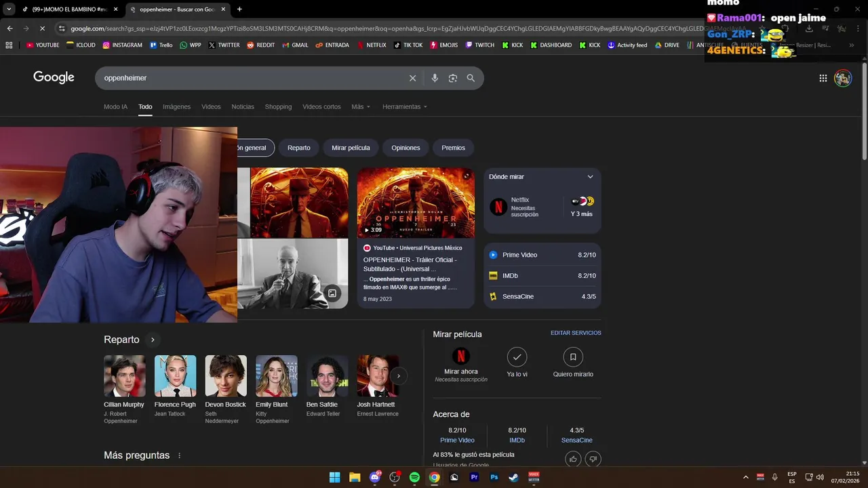Switch to the MOMO EL BAMBINO tab
The height and width of the screenshot is (488, 868).
point(70,9)
